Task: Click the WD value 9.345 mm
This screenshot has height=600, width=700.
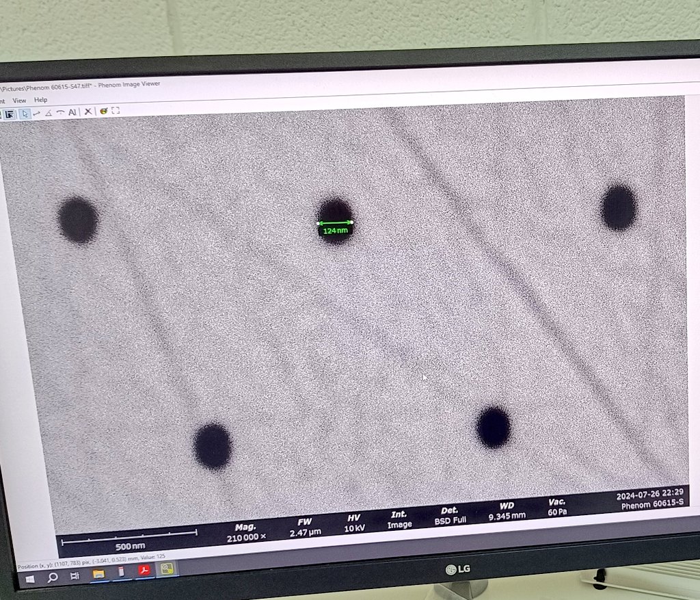Action: [507, 517]
